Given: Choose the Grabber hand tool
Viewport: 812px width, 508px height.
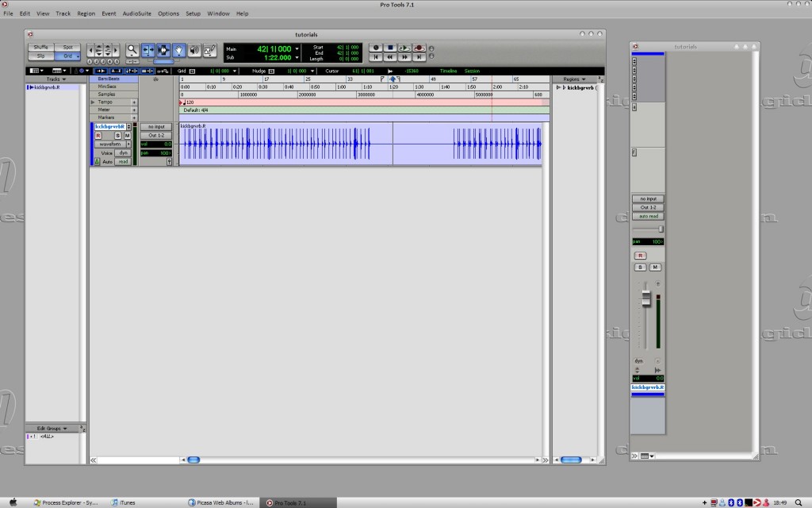Looking at the screenshot, I should point(179,50).
